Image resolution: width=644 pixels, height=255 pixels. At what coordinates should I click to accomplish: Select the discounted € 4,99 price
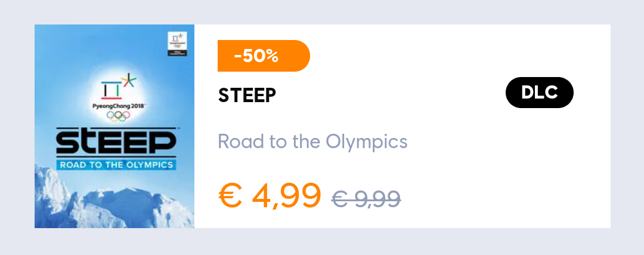pos(270,195)
